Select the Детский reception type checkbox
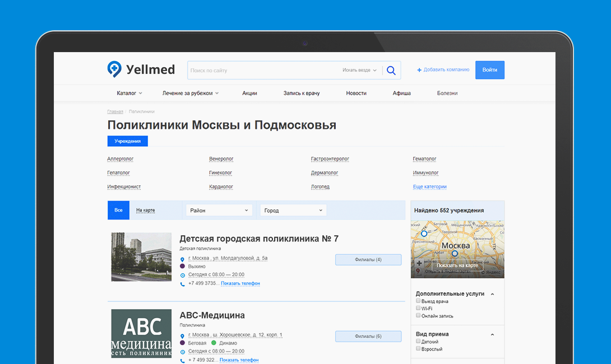The height and width of the screenshot is (364, 611). (x=418, y=341)
